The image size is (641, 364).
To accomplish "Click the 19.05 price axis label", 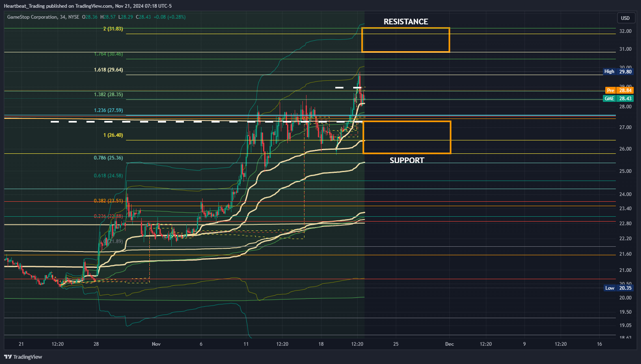I will tap(625, 325).
